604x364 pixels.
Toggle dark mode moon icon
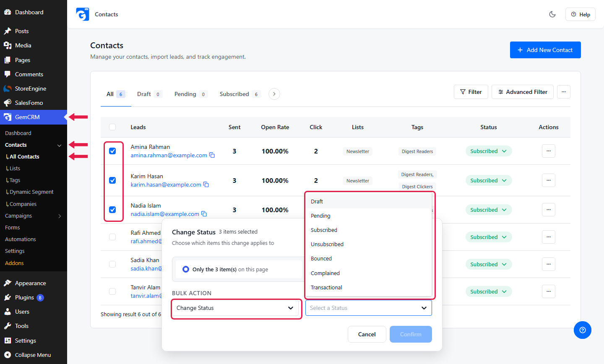coord(552,14)
